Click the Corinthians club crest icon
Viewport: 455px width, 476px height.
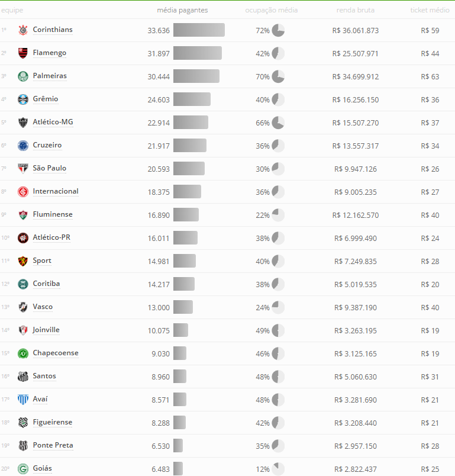[23, 30]
